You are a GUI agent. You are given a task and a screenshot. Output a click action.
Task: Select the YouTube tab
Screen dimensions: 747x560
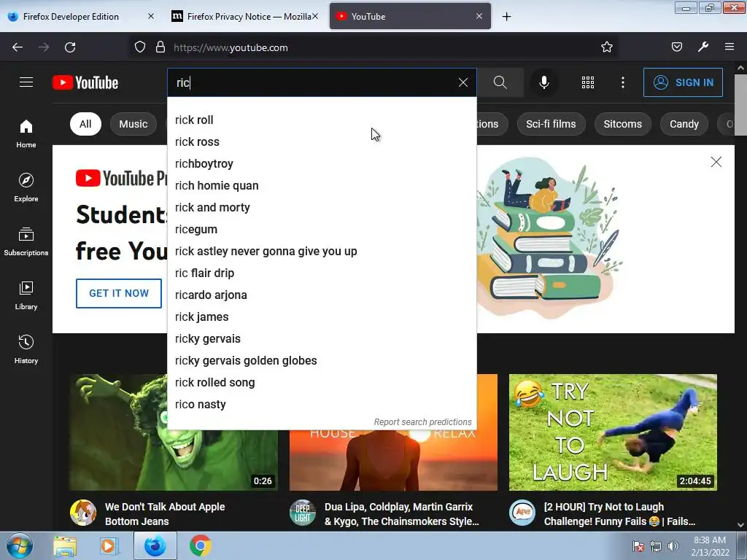pos(410,16)
